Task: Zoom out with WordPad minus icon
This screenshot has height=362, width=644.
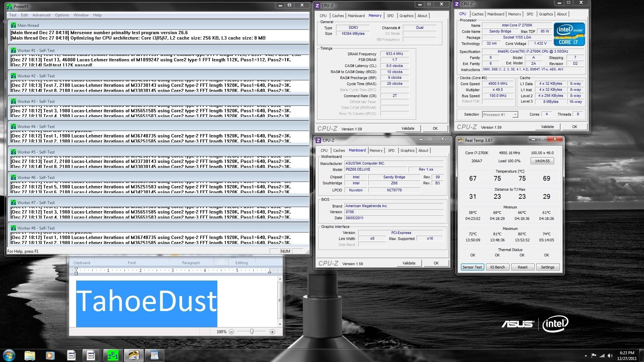Action: [231, 332]
